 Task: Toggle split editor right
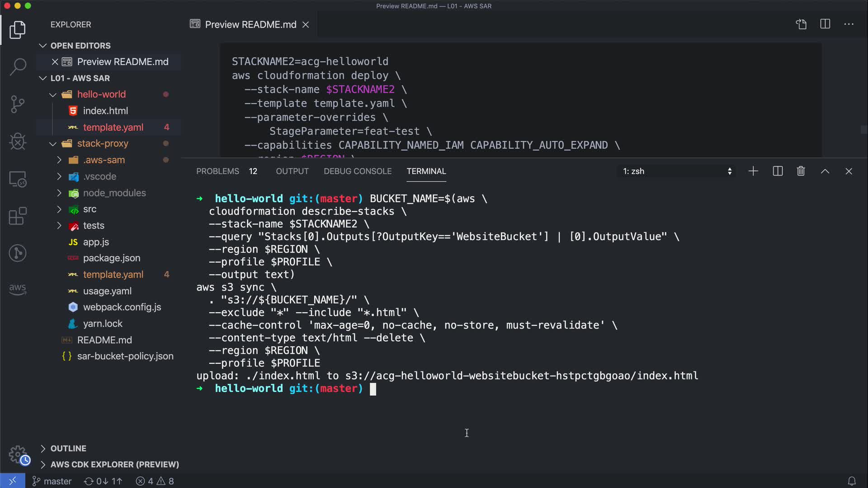pos(825,24)
